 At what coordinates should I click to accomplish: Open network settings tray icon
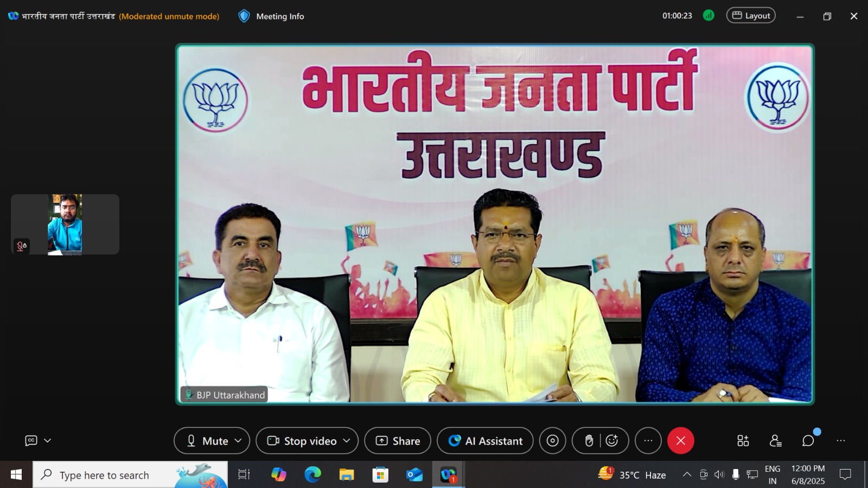(x=752, y=474)
